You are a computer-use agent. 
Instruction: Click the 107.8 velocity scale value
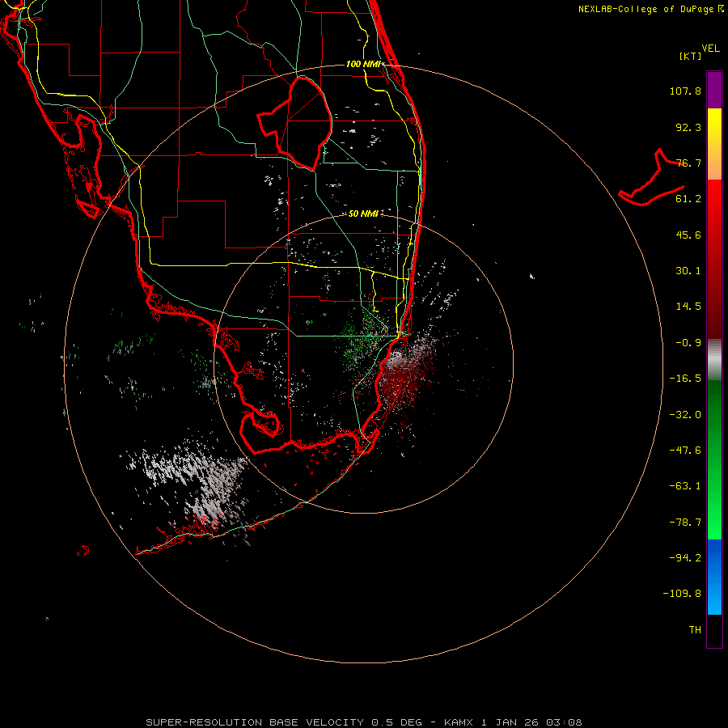[685, 91]
